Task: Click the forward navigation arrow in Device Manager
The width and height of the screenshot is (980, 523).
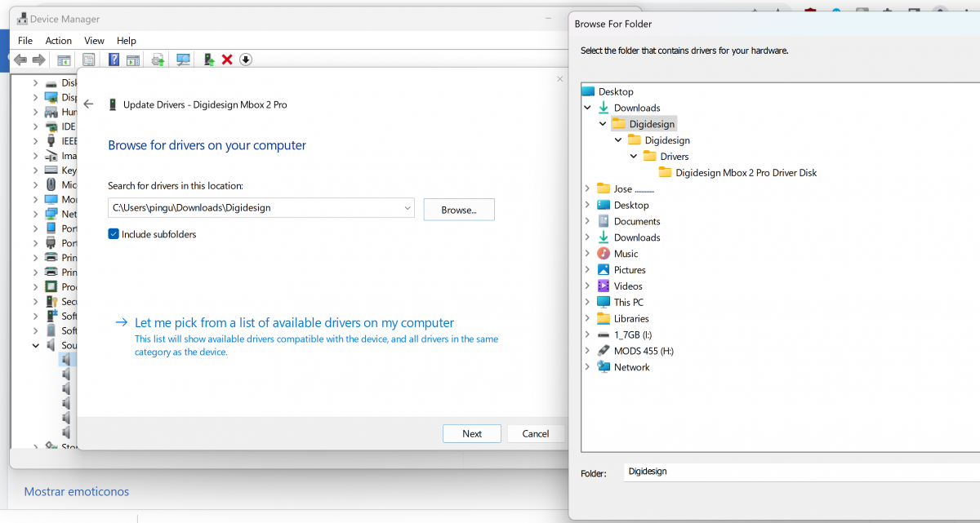Action: [38, 59]
